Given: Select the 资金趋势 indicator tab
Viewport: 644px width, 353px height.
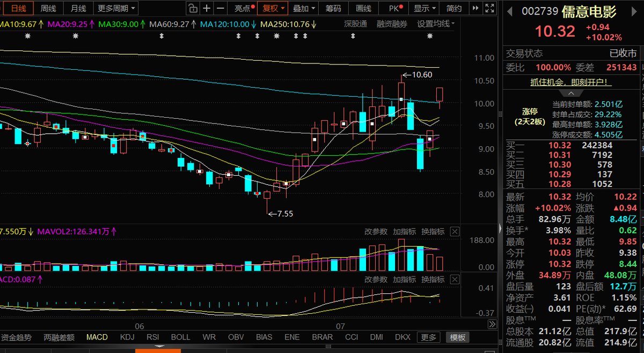Looking at the screenshot, I should coord(16,337).
